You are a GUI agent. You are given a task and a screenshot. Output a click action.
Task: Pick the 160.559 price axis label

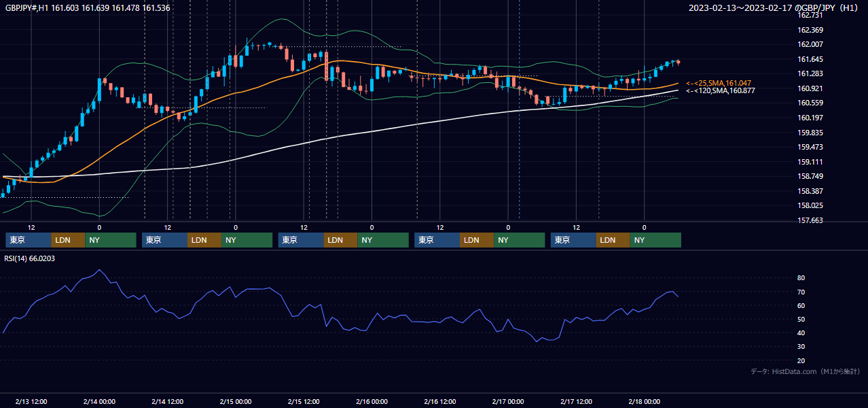click(810, 103)
